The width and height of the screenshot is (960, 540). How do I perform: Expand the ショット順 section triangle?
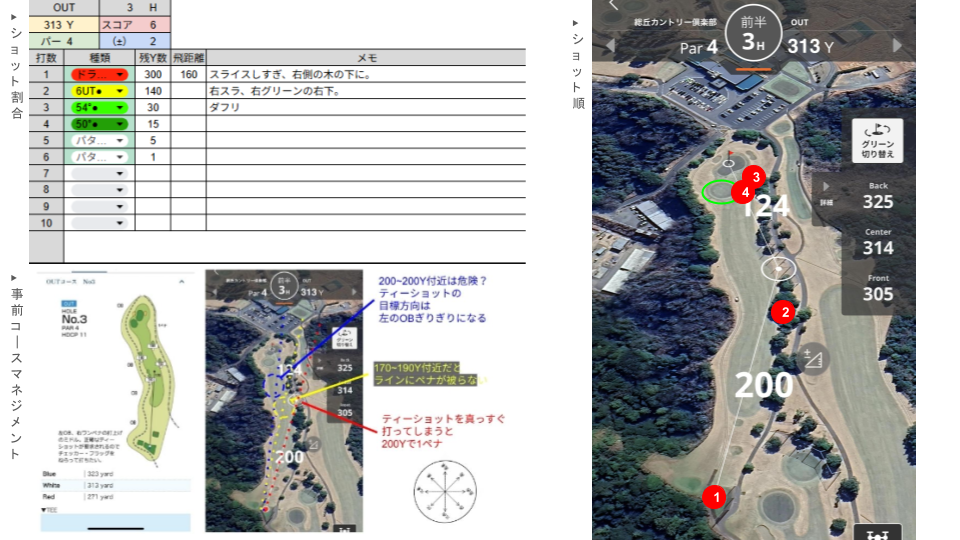(x=576, y=22)
